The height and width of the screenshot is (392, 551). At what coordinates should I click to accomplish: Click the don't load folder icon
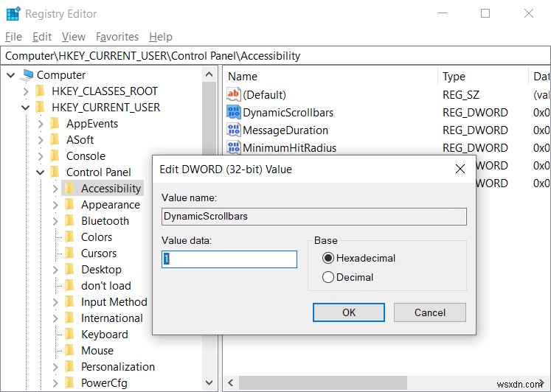[x=69, y=286]
